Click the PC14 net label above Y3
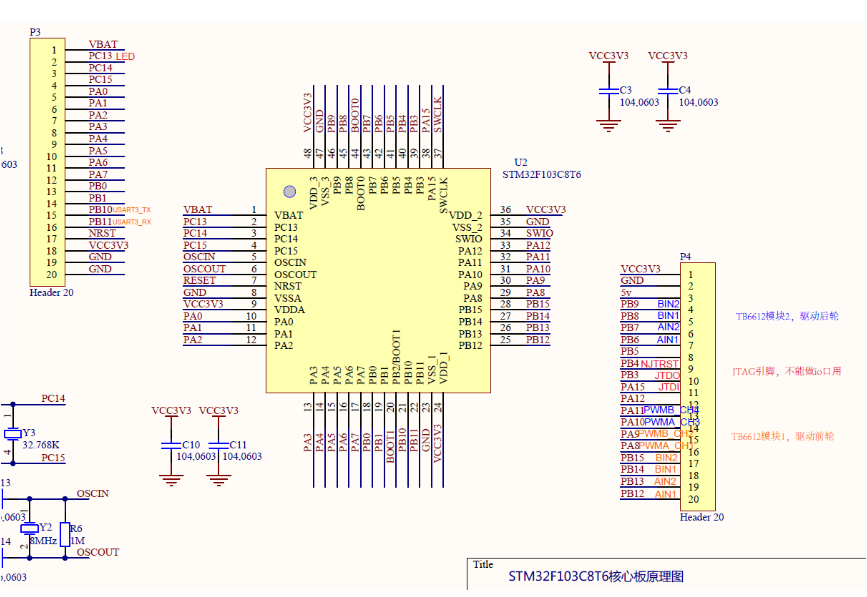This screenshot has height=597, width=867. tap(53, 399)
